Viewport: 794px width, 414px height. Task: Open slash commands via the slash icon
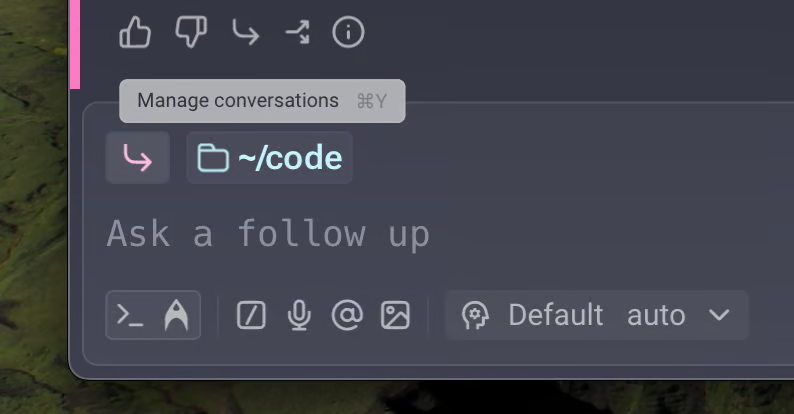[x=251, y=315]
